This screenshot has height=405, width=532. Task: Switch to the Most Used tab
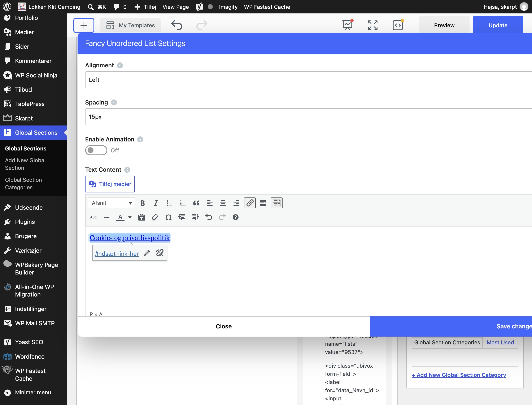click(x=500, y=342)
